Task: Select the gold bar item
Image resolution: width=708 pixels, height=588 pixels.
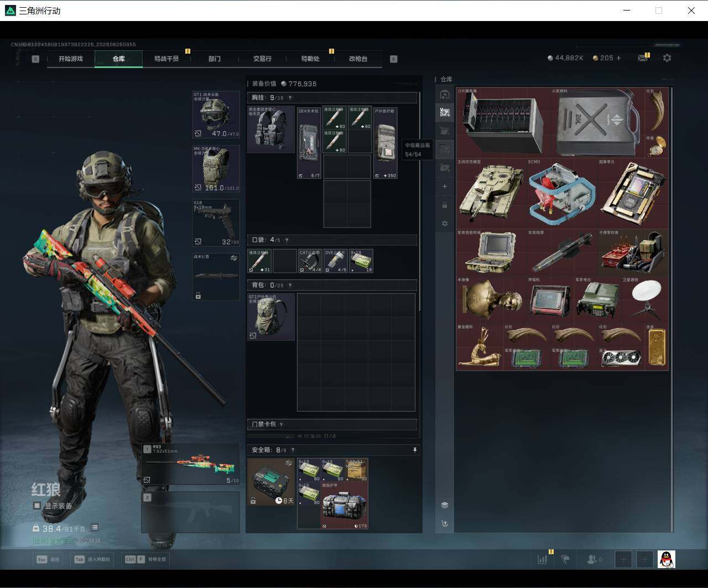Action: tap(657, 347)
